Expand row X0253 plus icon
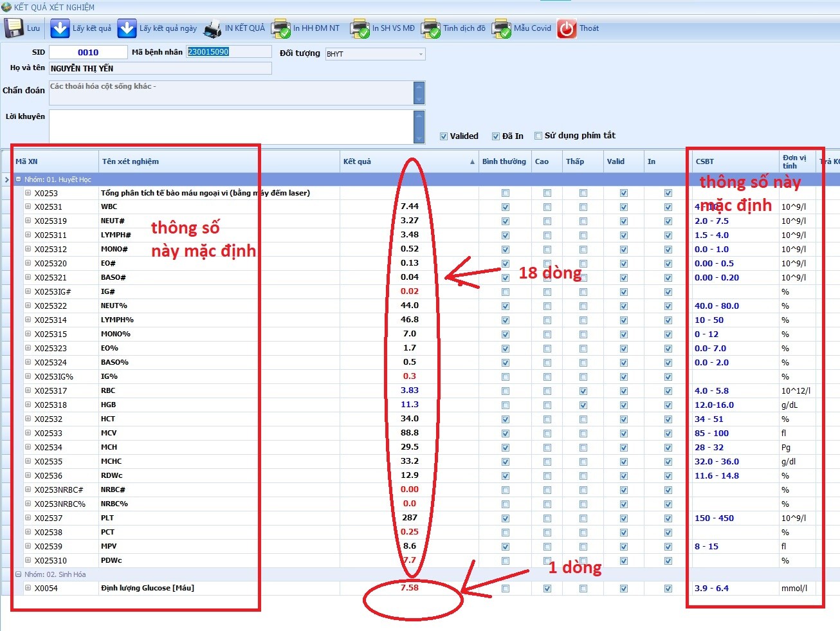840x631 pixels. coord(28,193)
